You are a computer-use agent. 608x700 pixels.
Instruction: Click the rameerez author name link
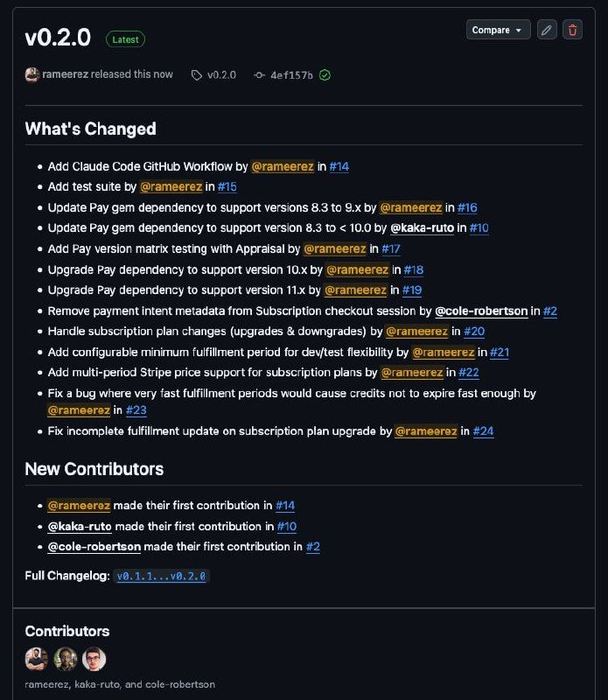click(x=66, y=75)
